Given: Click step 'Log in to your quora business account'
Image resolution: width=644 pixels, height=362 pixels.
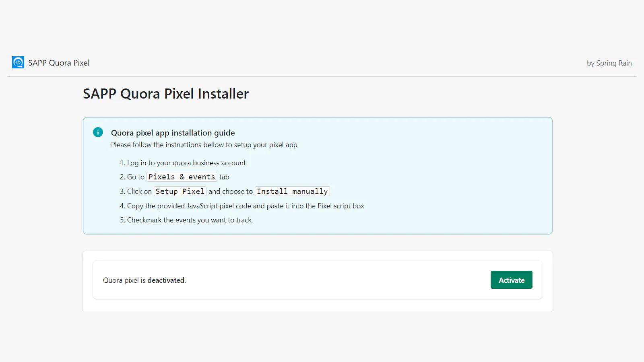Looking at the screenshot, I should pos(186,163).
